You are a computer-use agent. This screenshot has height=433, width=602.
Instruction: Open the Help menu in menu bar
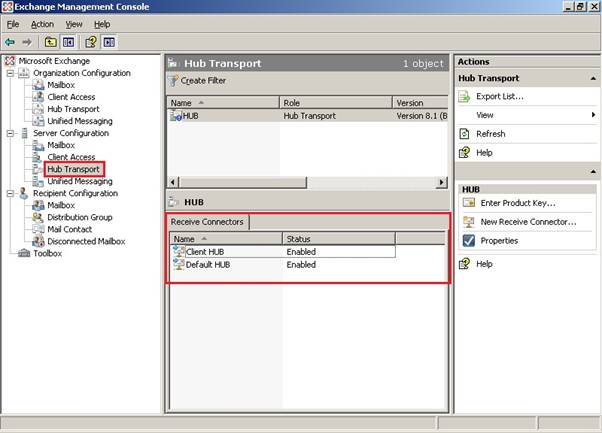click(102, 24)
